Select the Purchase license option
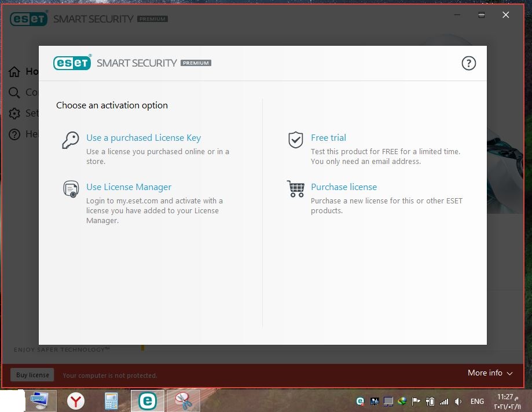The width and height of the screenshot is (532, 412). point(344,187)
